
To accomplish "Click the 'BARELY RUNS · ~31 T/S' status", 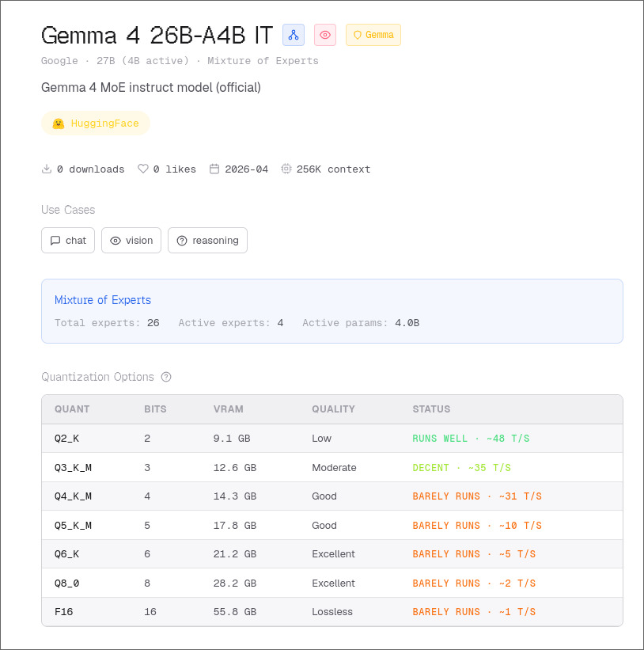I will (x=477, y=496).
